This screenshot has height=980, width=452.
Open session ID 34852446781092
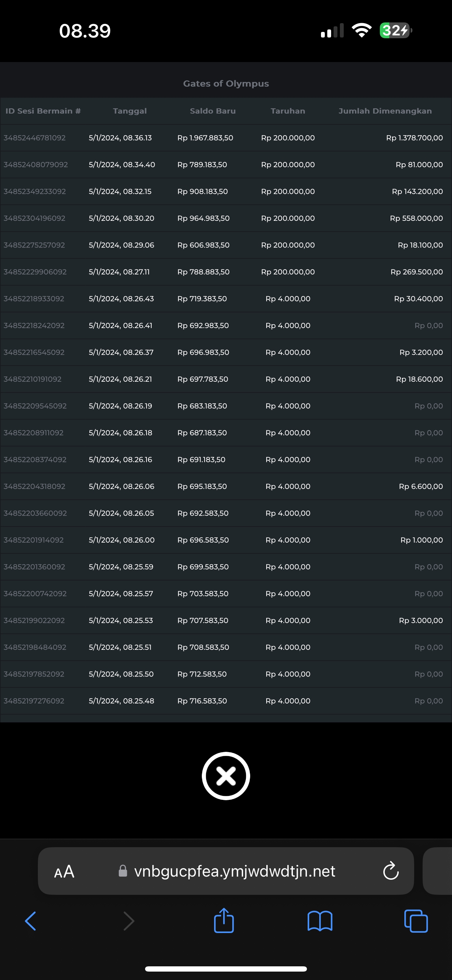tap(35, 138)
